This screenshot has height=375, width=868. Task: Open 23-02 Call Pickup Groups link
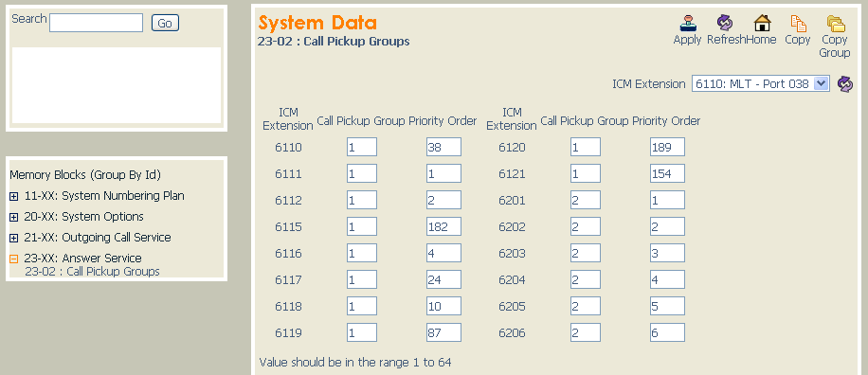93,272
